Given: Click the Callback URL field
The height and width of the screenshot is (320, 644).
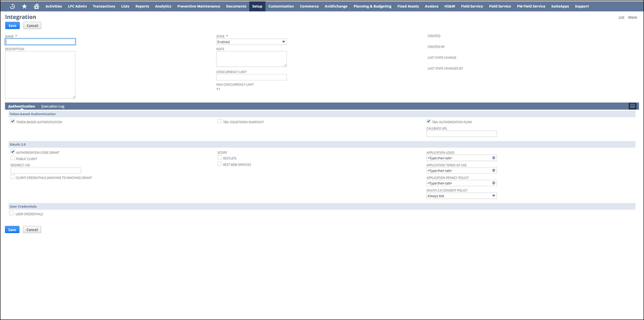Looking at the screenshot, I should [x=461, y=134].
